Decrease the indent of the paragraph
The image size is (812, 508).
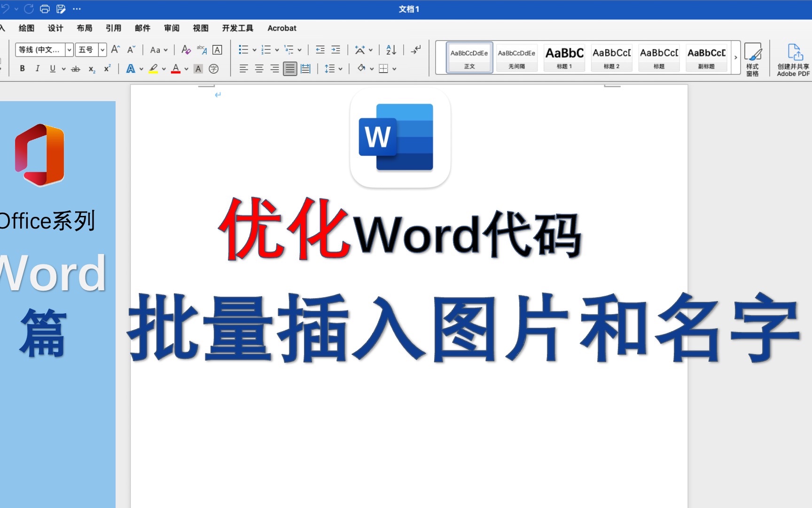[x=320, y=49]
